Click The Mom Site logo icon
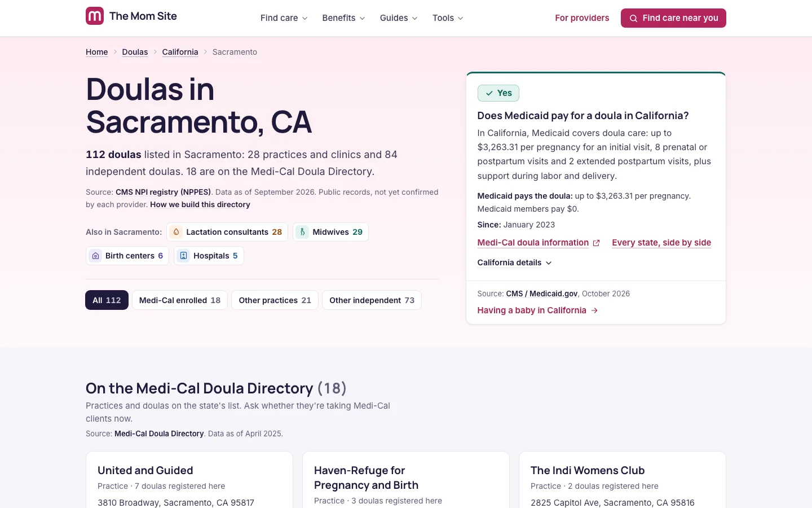 [x=95, y=16]
